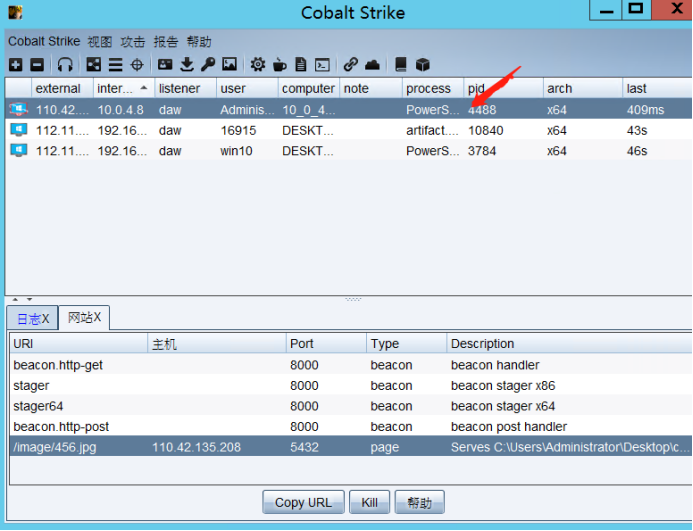Expand top pane with the down splitter arrow

tap(29, 299)
